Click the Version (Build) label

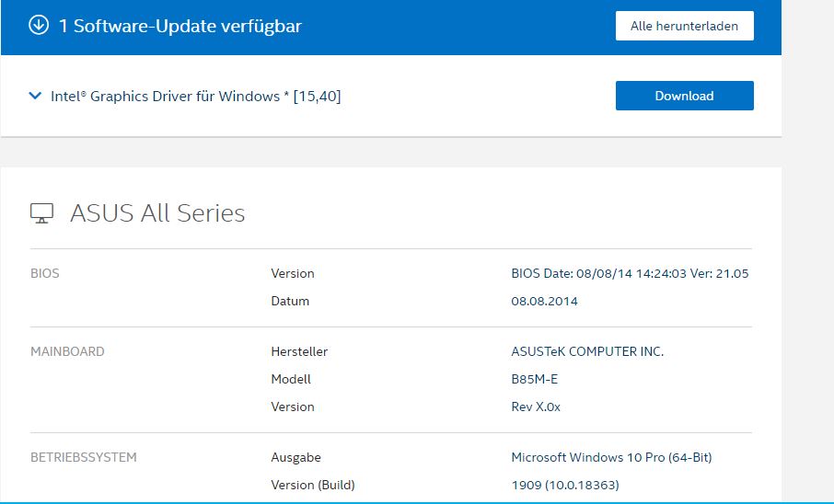[x=313, y=485]
